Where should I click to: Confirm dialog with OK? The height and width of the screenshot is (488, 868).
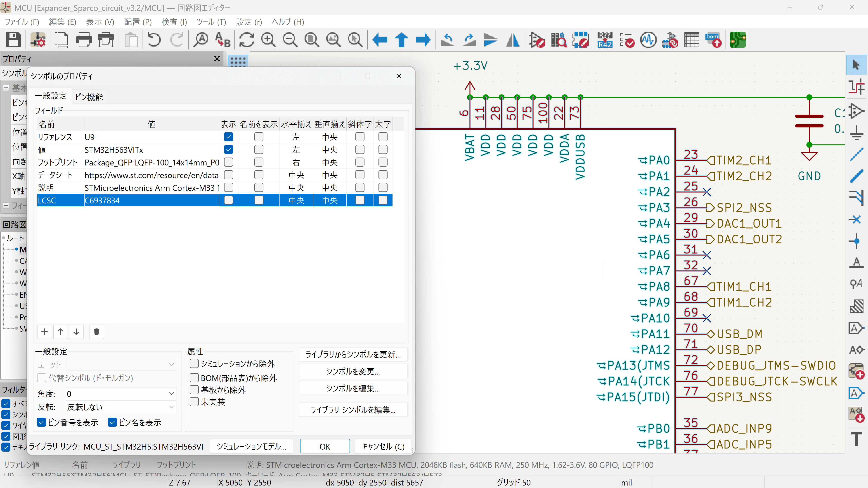point(325,447)
